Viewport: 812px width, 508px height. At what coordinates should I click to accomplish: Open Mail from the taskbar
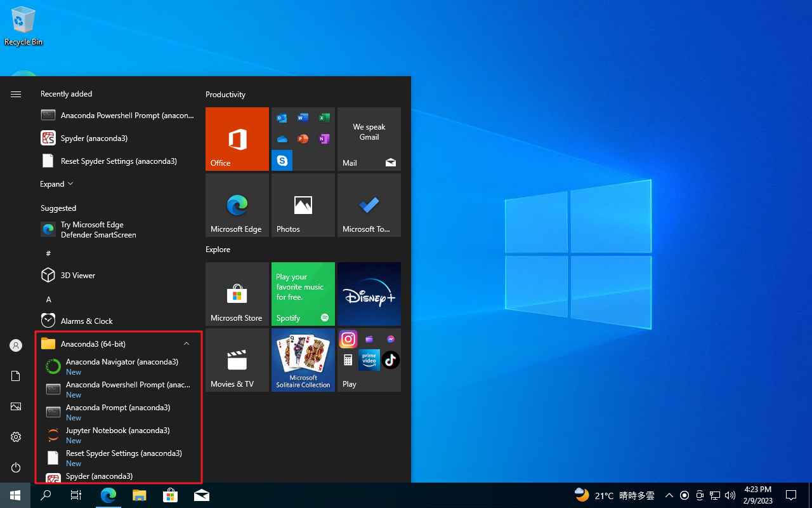coord(202,495)
